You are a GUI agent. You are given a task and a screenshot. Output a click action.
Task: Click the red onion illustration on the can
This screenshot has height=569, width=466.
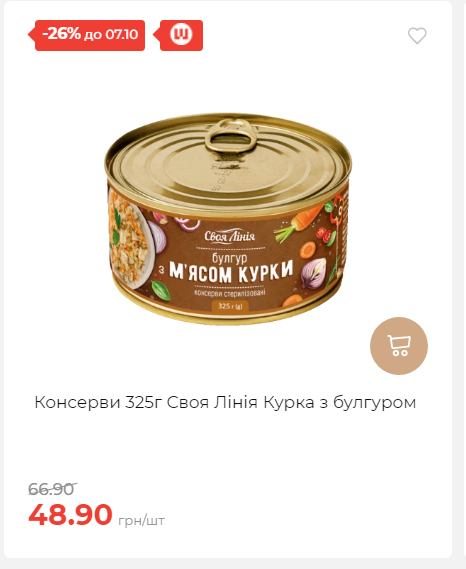click(x=313, y=272)
